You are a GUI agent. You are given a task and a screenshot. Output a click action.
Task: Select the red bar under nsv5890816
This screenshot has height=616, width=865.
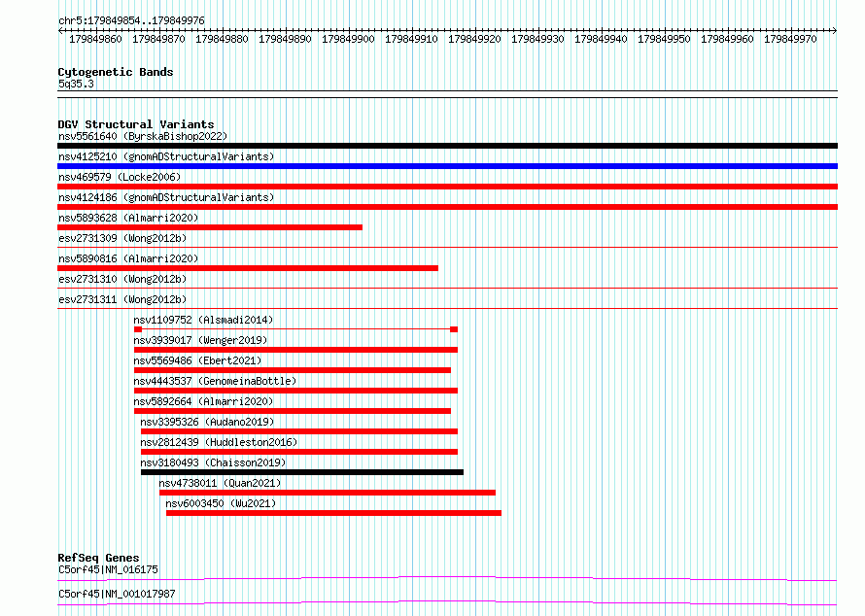tap(248, 268)
